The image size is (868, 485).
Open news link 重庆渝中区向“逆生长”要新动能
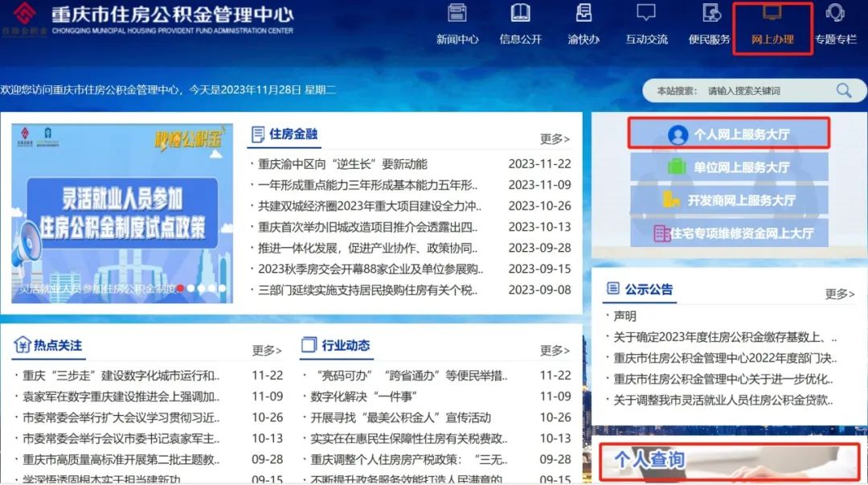[343, 164]
